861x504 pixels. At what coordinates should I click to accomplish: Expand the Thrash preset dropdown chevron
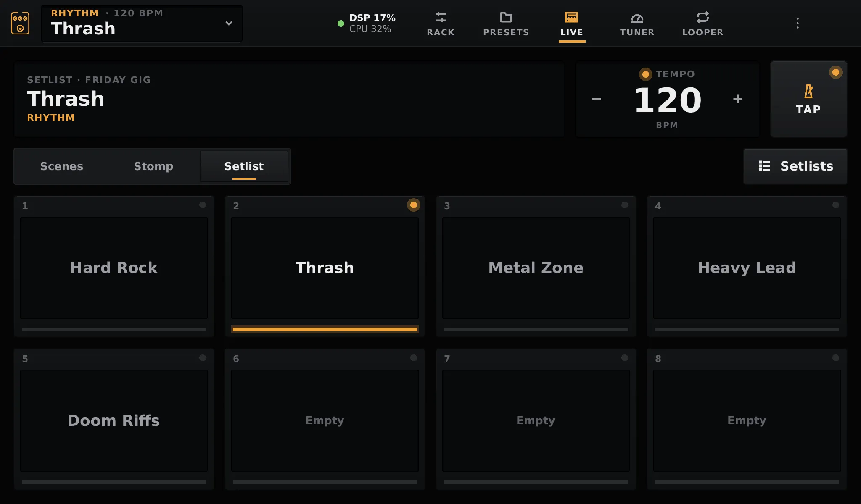coord(229,23)
